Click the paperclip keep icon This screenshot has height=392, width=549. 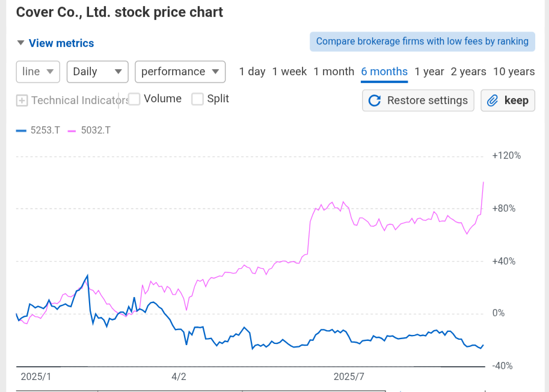493,100
